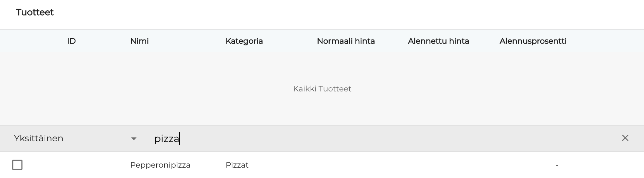644x178 pixels.
Task: Select the Normaali hinta column header
Action: [346, 41]
